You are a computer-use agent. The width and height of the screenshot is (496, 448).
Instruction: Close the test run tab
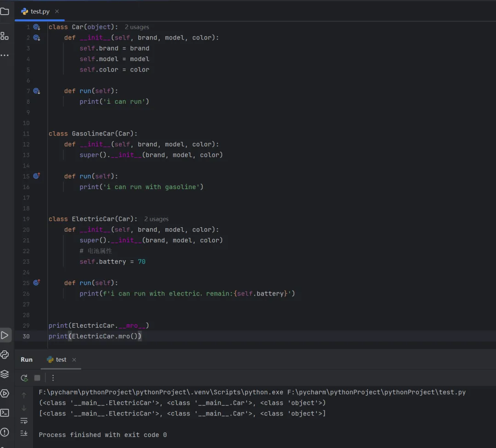click(74, 360)
